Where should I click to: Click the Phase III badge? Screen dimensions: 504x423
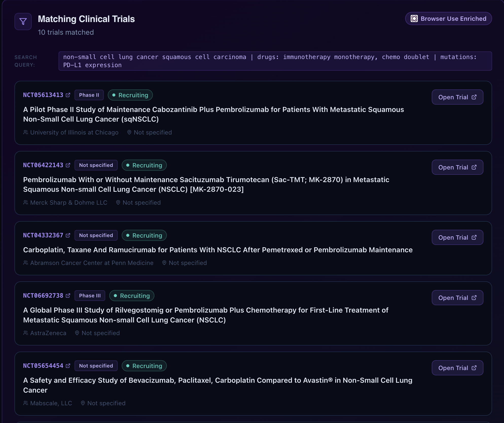(x=90, y=296)
